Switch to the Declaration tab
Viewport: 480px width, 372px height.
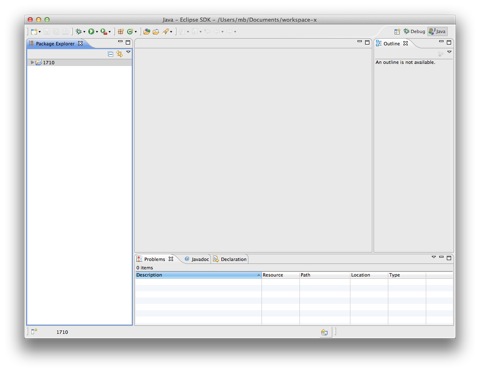click(230, 259)
